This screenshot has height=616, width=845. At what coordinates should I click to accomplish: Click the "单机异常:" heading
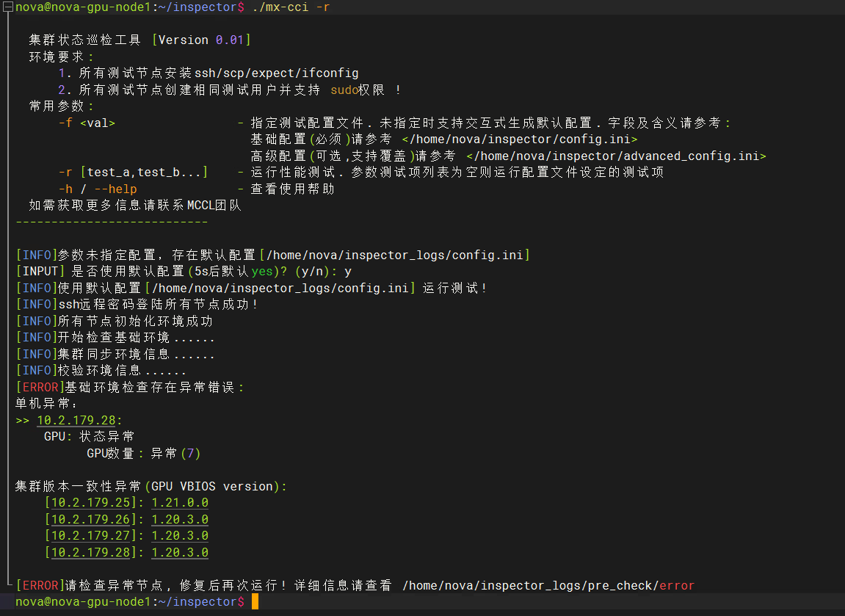(46, 404)
